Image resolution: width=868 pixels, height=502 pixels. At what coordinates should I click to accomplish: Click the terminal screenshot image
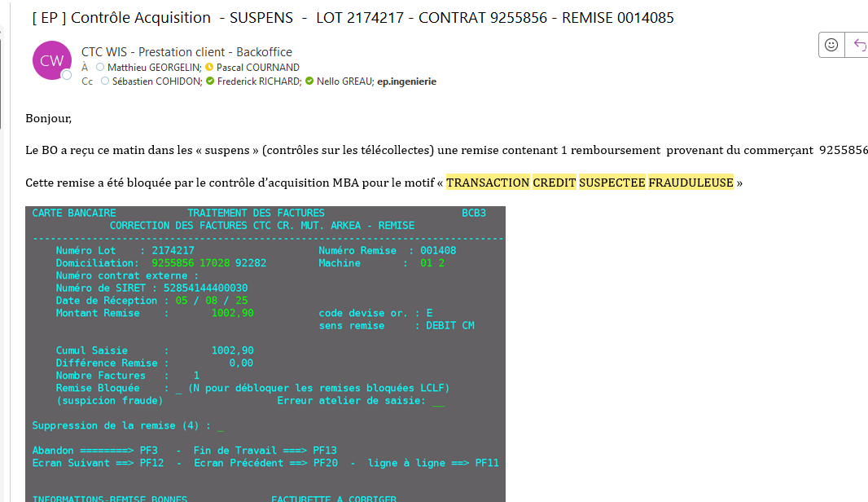point(265,352)
